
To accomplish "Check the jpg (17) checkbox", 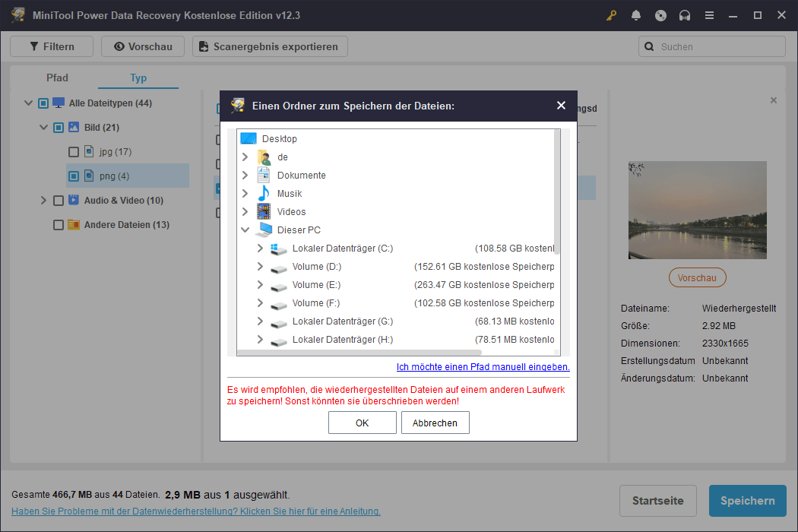I will tap(74, 152).
